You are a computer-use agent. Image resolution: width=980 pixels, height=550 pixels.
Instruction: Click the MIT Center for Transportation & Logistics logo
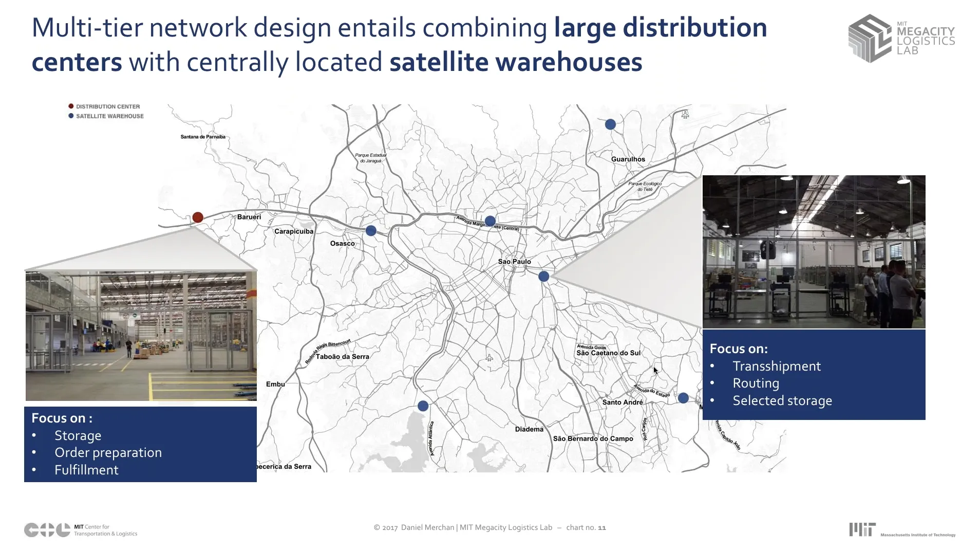pyautogui.click(x=81, y=530)
